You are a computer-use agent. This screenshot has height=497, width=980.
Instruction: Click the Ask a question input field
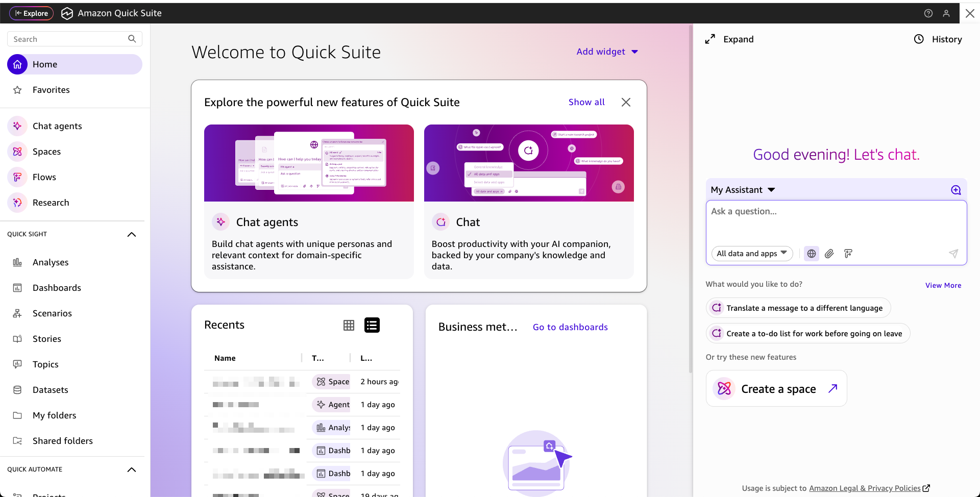tap(836, 211)
